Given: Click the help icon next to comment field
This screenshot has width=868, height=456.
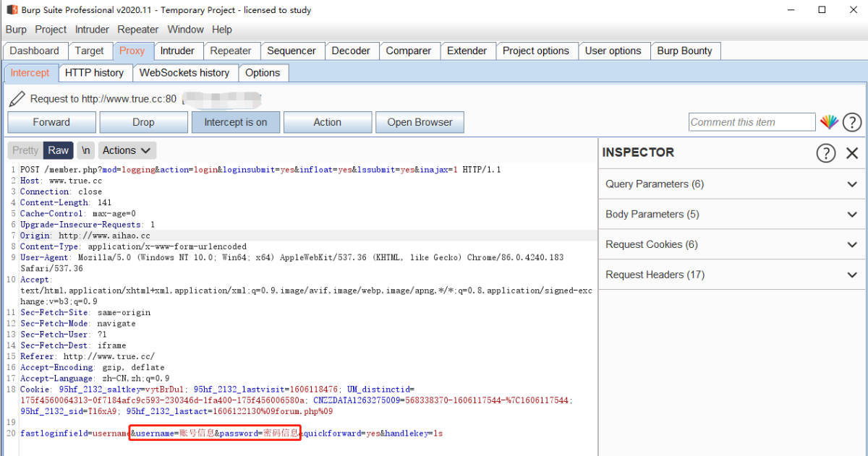Looking at the screenshot, I should coord(852,122).
